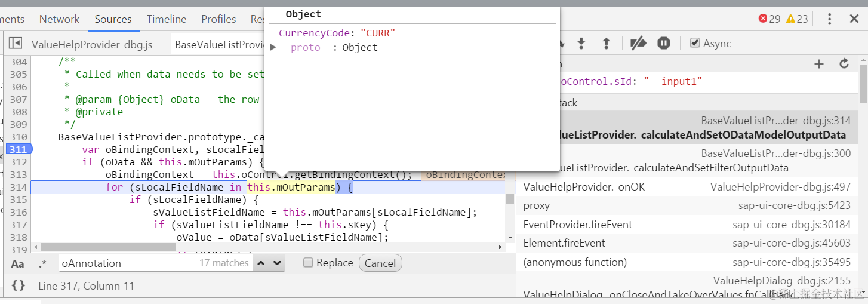Viewport: 868px width, 304px height.
Task: Deactivate breakpoints icon
Action: (x=638, y=43)
